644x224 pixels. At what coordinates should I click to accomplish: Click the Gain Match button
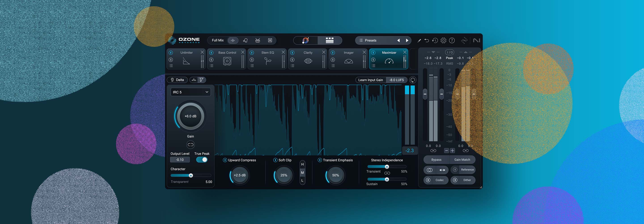pyautogui.click(x=462, y=160)
